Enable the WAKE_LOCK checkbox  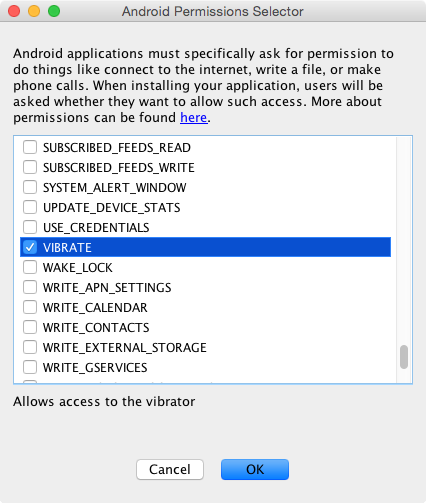30,267
